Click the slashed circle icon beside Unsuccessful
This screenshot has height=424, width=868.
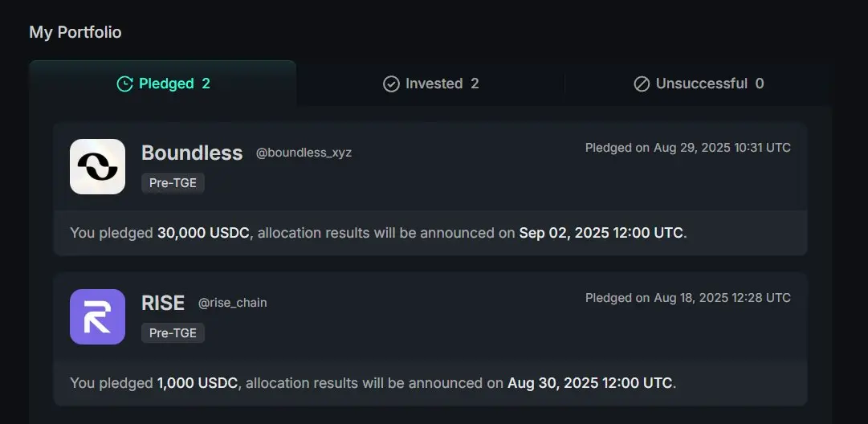click(x=642, y=84)
